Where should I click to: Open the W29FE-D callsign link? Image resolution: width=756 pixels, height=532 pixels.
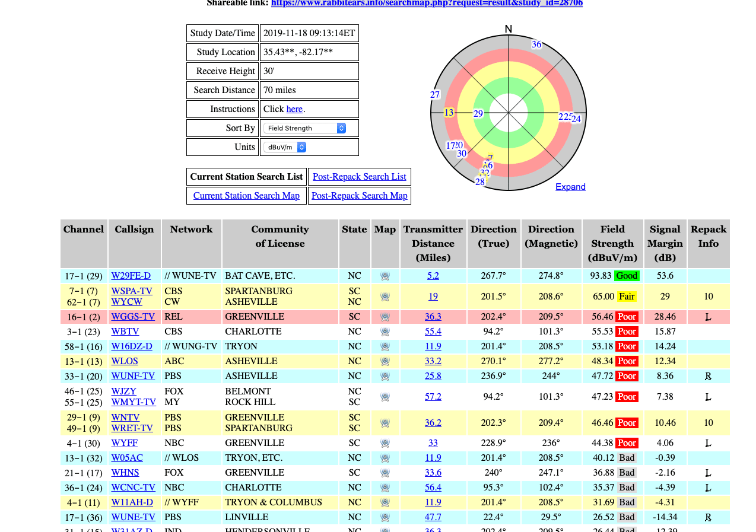[x=131, y=276]
